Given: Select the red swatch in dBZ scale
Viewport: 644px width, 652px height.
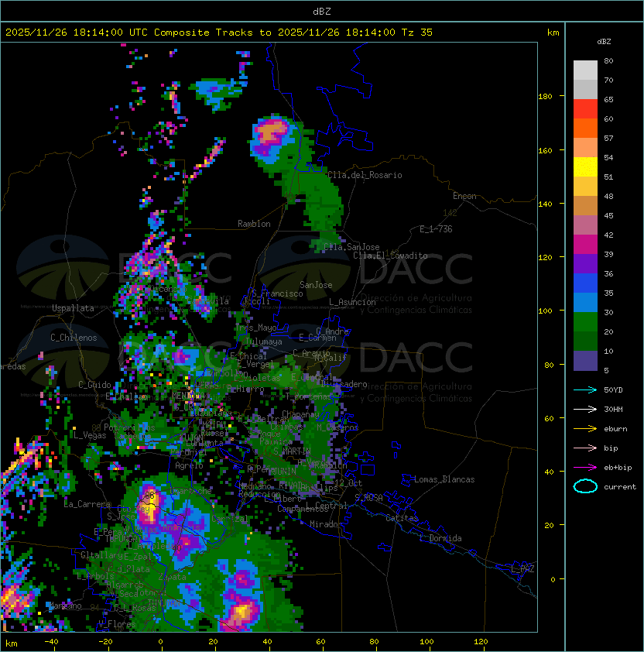Looking at the screenshot, I should (585, 109).
